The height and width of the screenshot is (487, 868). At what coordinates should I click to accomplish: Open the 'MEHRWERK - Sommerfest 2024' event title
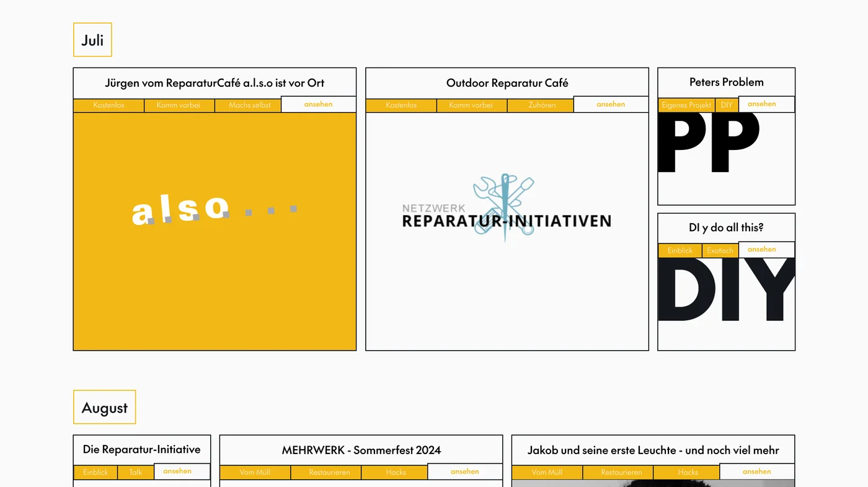click(x=361, y=450)
